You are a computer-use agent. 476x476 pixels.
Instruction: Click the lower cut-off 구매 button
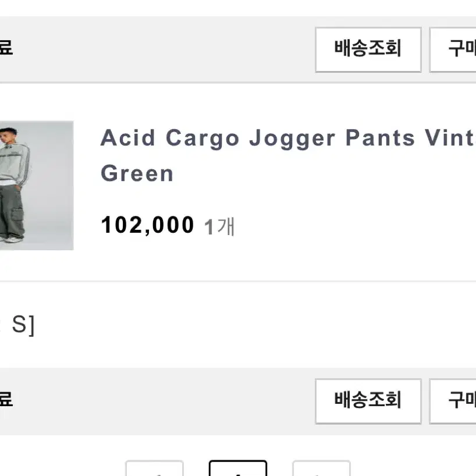coord(453,401)
